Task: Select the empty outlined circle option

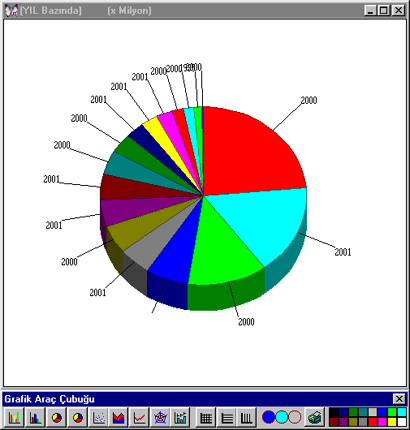Action: 295,417
